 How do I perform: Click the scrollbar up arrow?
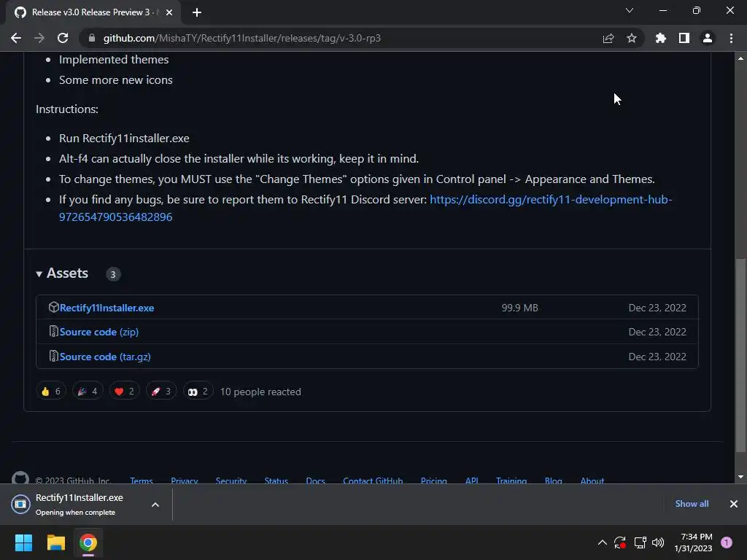click(x=740, y=58)
